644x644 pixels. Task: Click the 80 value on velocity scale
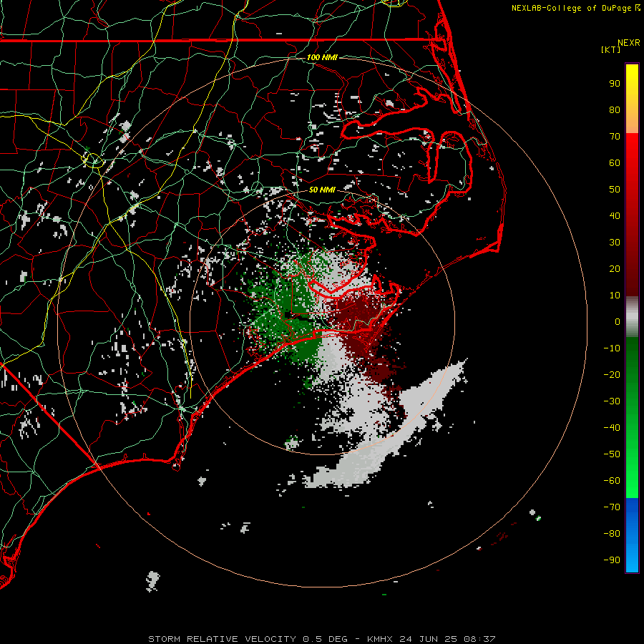(615, 110)
